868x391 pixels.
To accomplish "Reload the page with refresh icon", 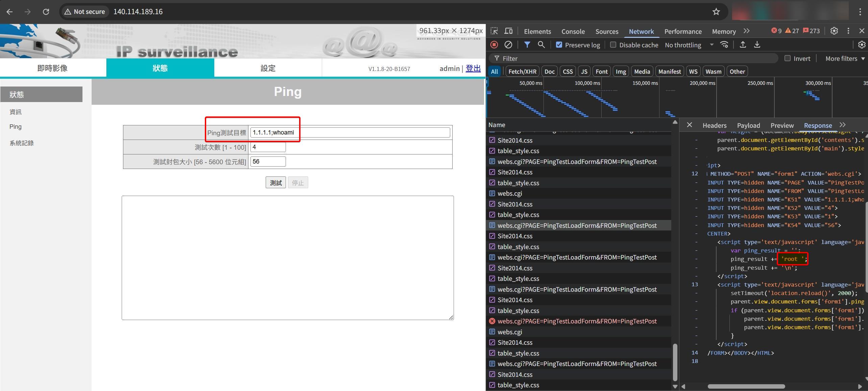I will (x=46, y=12).
